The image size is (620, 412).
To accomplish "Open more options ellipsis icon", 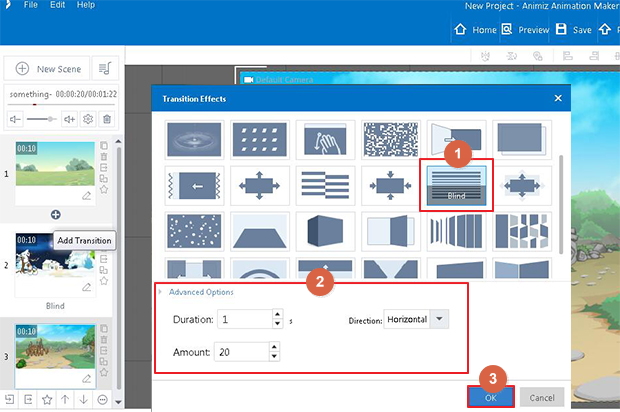I will [102, 399].
